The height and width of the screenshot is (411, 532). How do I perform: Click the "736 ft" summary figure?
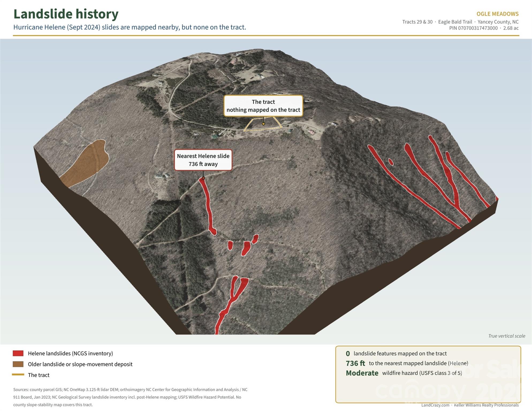coord(355,363)
